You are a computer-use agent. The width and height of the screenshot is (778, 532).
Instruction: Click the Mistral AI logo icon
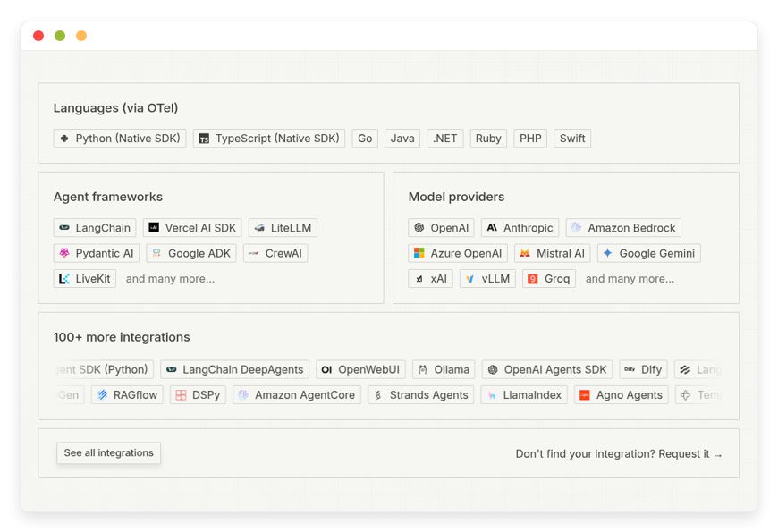[x=525, y=253]
